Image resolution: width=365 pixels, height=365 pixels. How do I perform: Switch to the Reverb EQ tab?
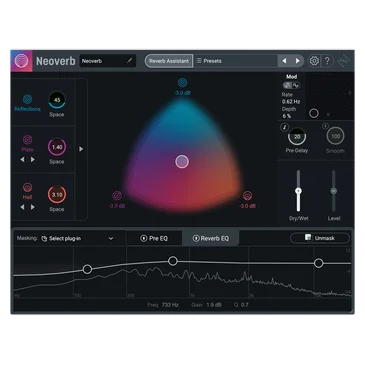pyautogui.click(x=211, y=238)
